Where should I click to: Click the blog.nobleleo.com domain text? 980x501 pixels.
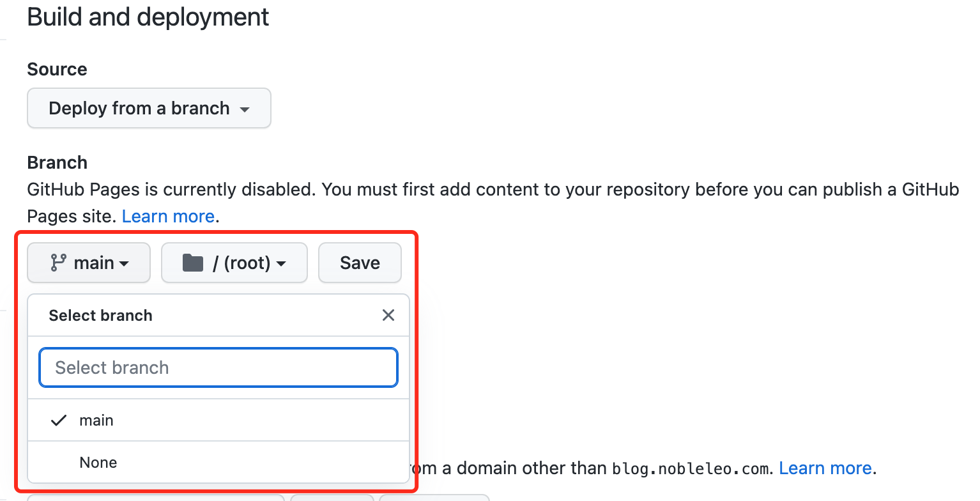click(x=690, y=469)
